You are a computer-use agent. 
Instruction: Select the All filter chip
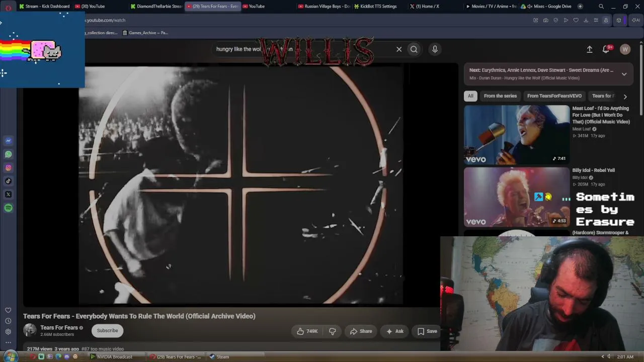tap(470, 96)
